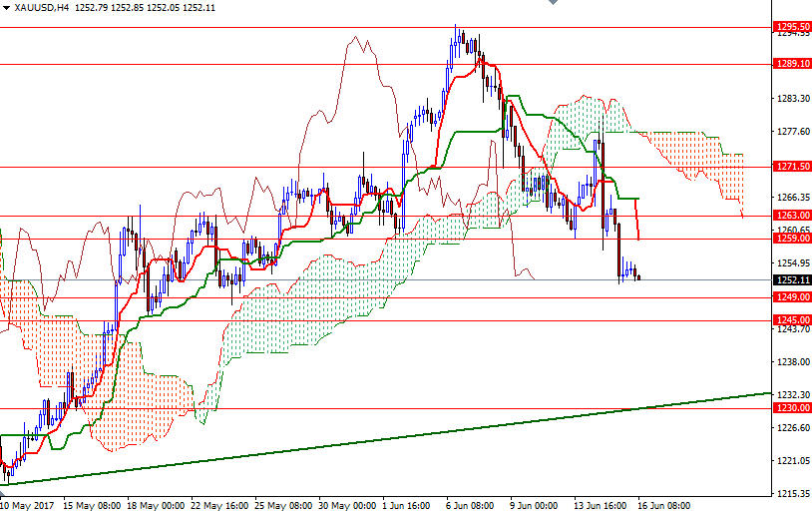Click the dropdown arrow beside XAUUSD,H4

coord(6,7)
